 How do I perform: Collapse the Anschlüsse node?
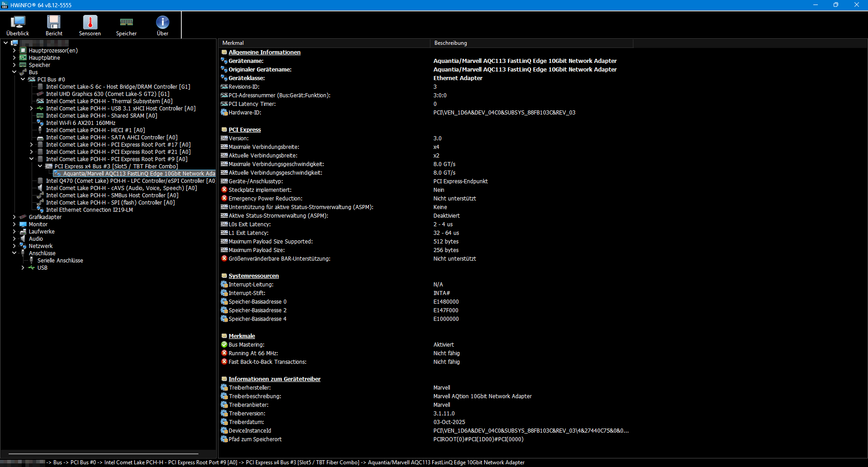pyautogui.click(x=14, y=253)
